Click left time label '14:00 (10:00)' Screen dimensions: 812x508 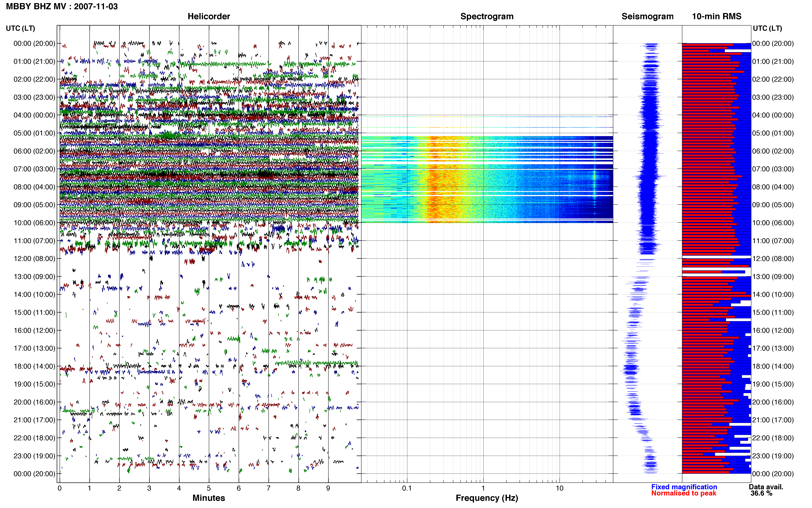pos(34,294)
